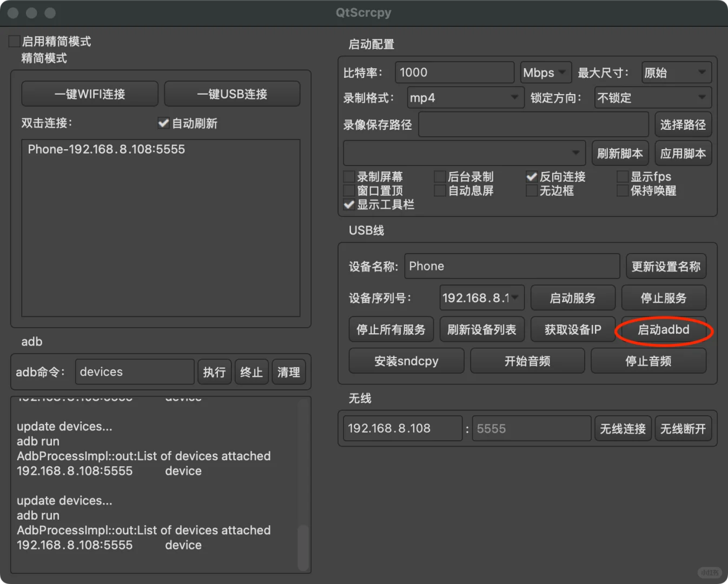Click the 一键WIFI连接 button
This screenshot has height=584, width=728.
(89, 94)
